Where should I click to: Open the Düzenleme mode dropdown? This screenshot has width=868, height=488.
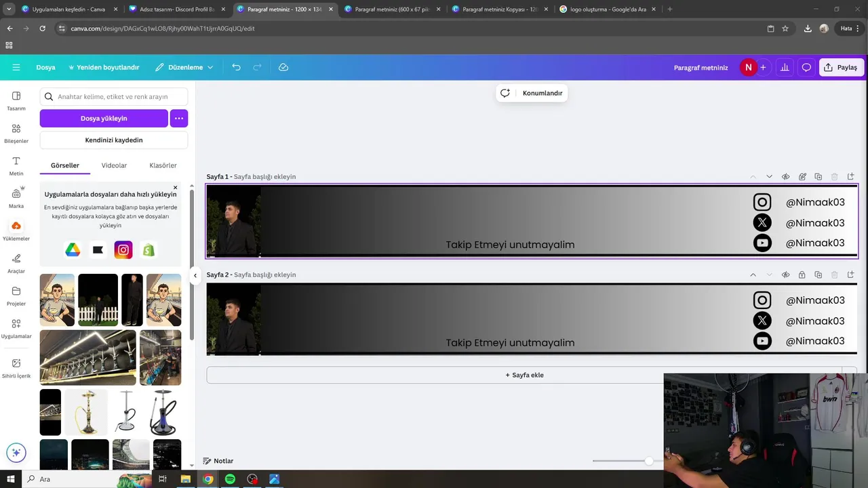point(184,67)
